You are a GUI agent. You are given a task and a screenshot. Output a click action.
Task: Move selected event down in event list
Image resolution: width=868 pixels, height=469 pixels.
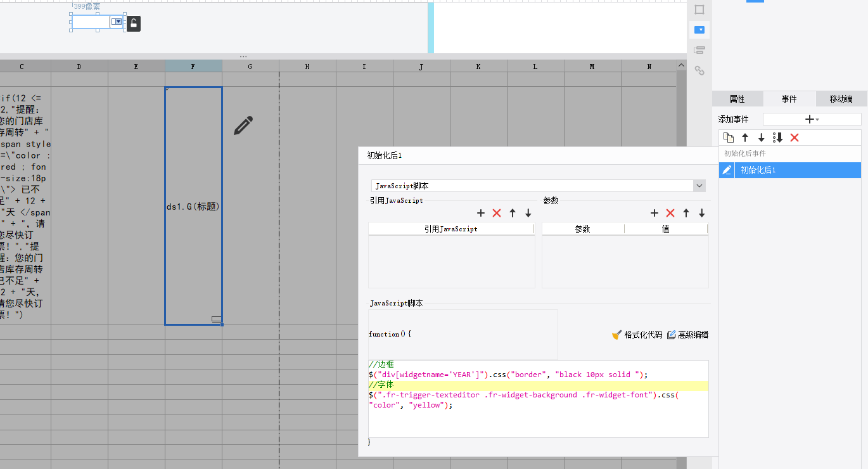[762, 138]
